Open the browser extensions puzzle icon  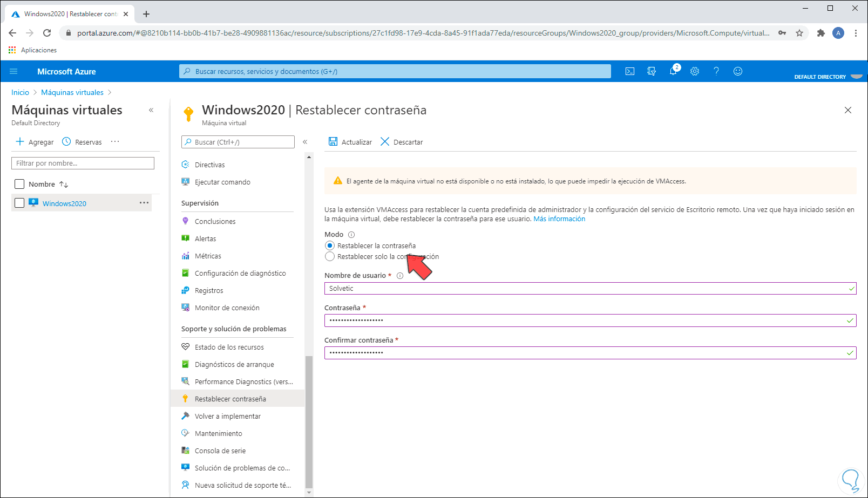pyautogui.click(x=821, y=33)
